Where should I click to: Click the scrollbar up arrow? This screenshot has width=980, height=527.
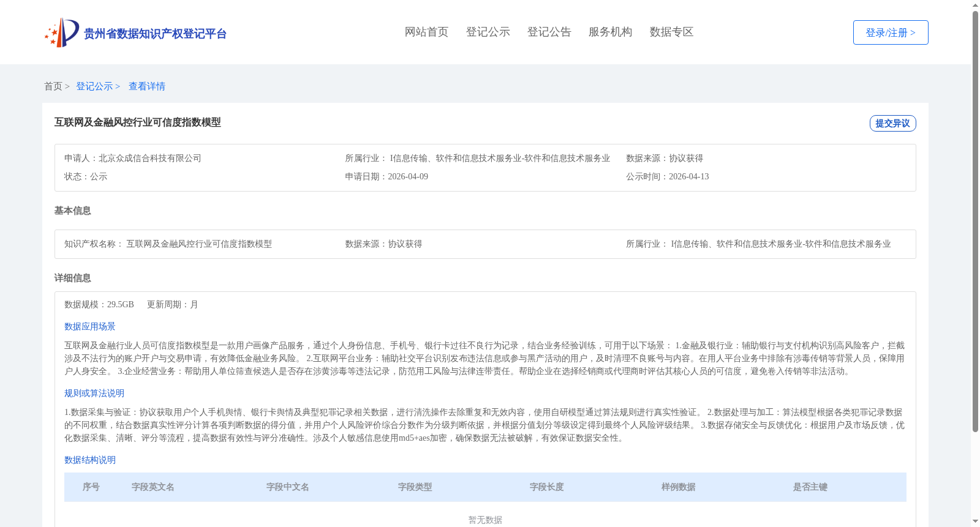coord(975,5)
